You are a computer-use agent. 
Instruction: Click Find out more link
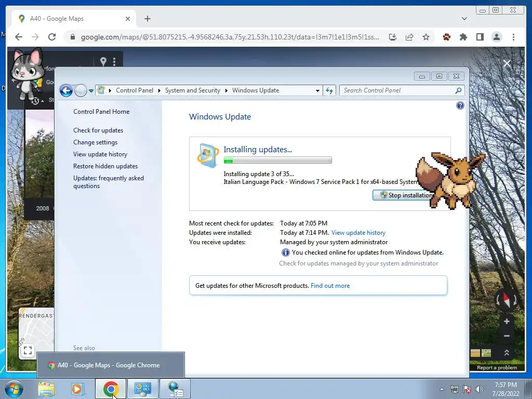click(x=330, y=286)
